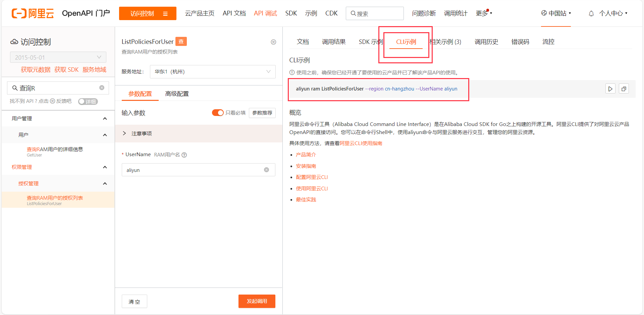Screen dimensions: 644x315
Task: Run the CLI command with the play icon
Action: coord(610,89)
